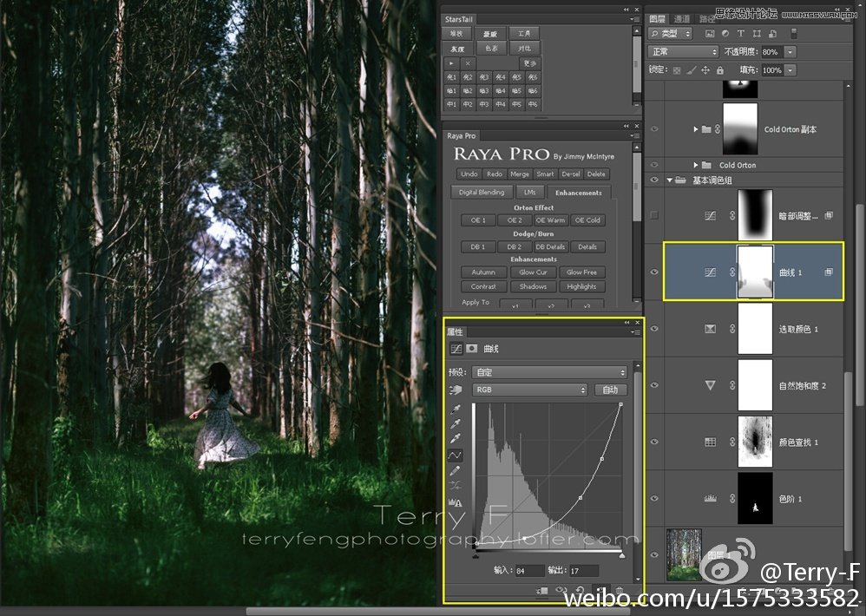Switch to the 图层 tab

point(657,19)
